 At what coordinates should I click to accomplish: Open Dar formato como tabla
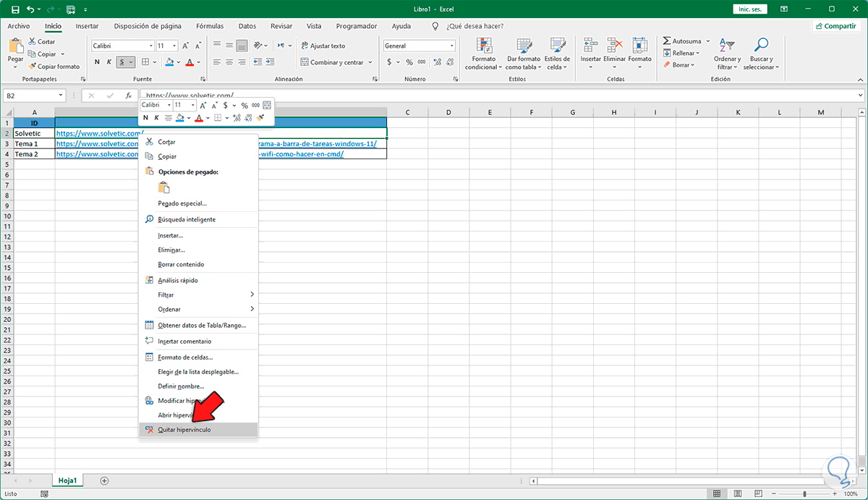(x=523, y=54)
